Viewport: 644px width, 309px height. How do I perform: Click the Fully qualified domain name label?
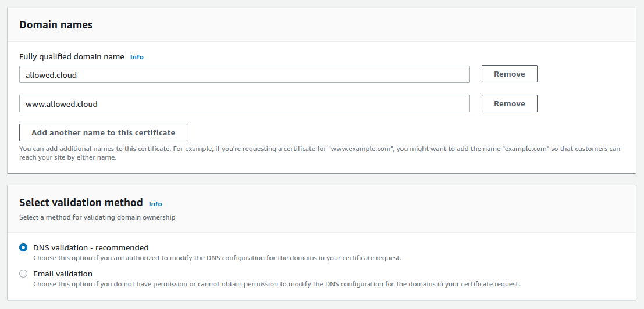72,57
